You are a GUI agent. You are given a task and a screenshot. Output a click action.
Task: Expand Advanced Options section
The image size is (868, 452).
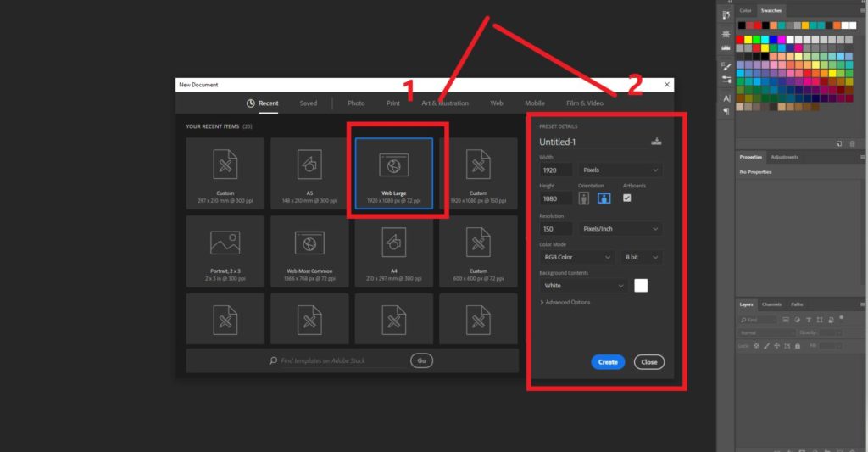click(x=565, y=303)
